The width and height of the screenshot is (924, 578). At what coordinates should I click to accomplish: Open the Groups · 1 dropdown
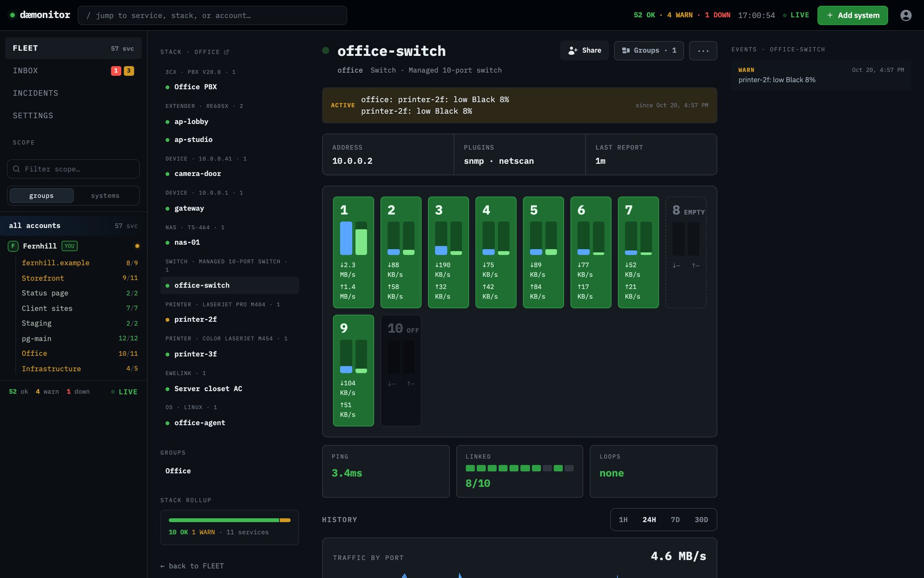tap(649, 51)
